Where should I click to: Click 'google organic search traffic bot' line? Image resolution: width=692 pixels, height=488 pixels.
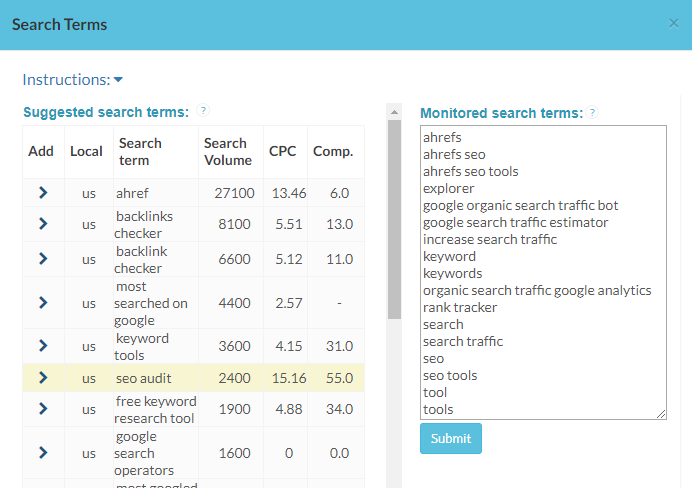click(520, 206)
